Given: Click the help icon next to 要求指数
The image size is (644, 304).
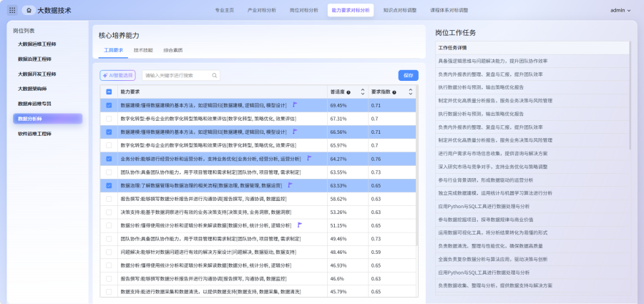Looking at the screenshot, I should tap(393, 92).
